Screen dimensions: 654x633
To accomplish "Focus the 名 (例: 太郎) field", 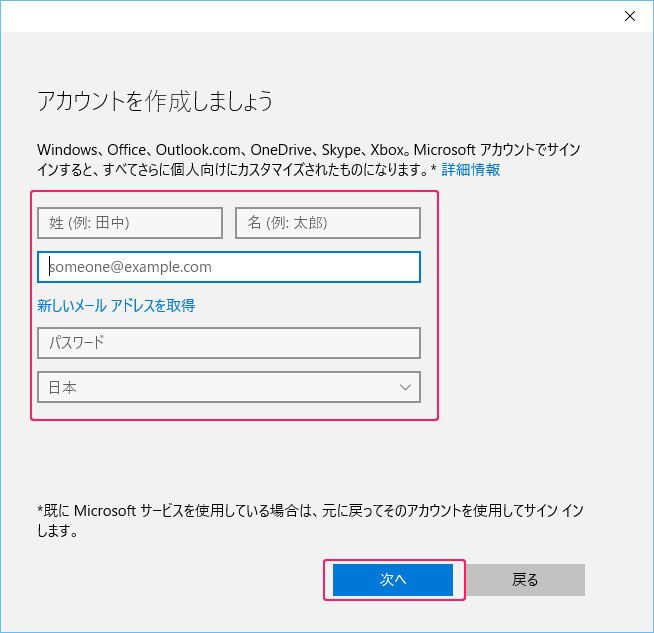I will (x=328, y=223).
